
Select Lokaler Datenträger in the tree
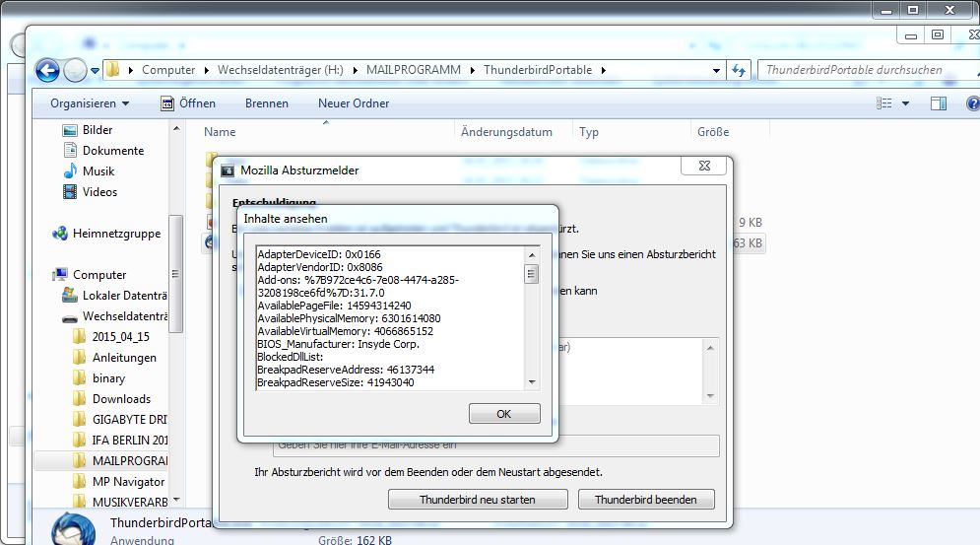click(115, 296)
